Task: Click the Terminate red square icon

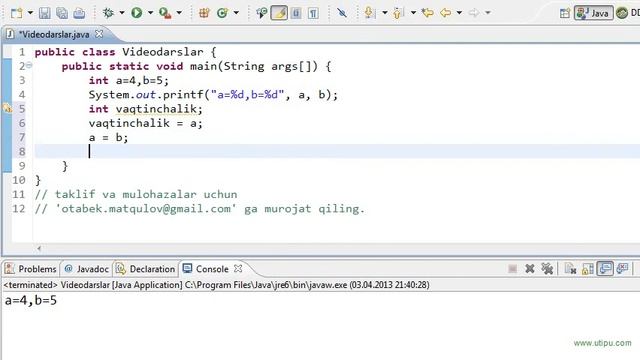Action: pos(513,269)
